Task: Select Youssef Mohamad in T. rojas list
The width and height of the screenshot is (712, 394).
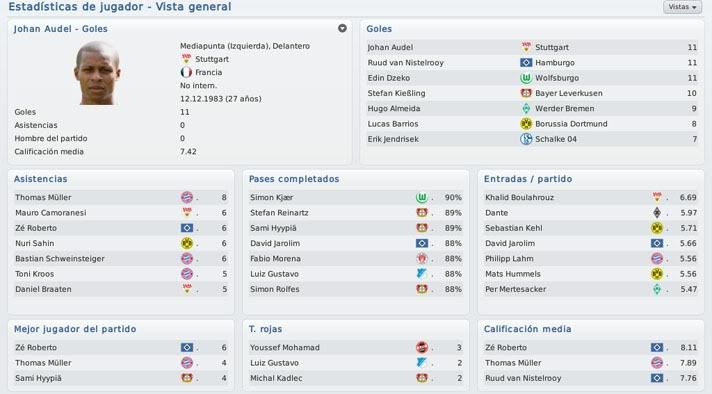Action: click(284, 348)
